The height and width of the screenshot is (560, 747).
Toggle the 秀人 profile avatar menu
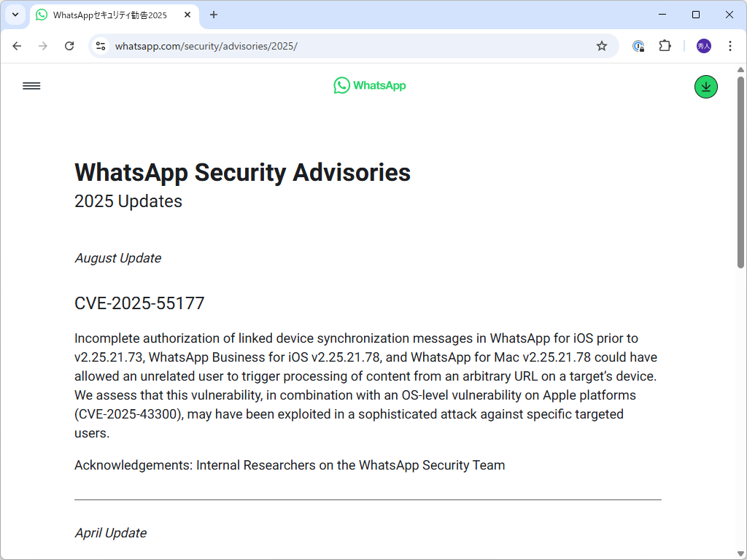(703, 45)
